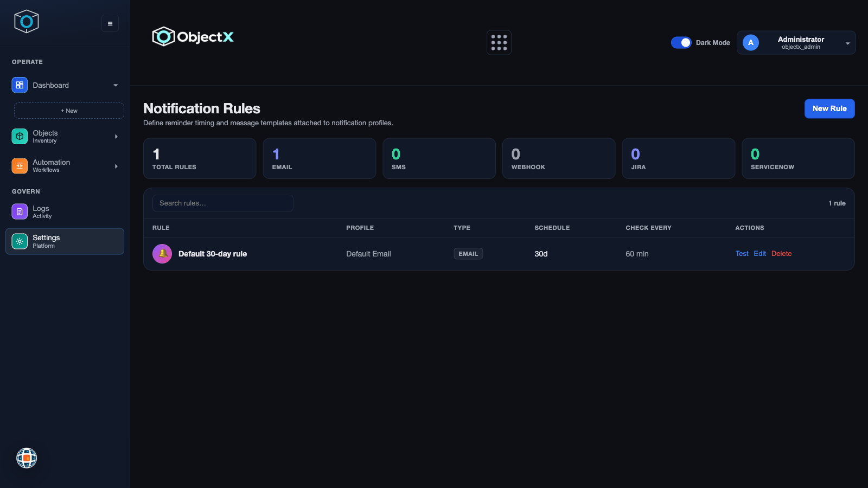Click the Total Rules stat card
The image size is (868, 488).
pos(200,158)
